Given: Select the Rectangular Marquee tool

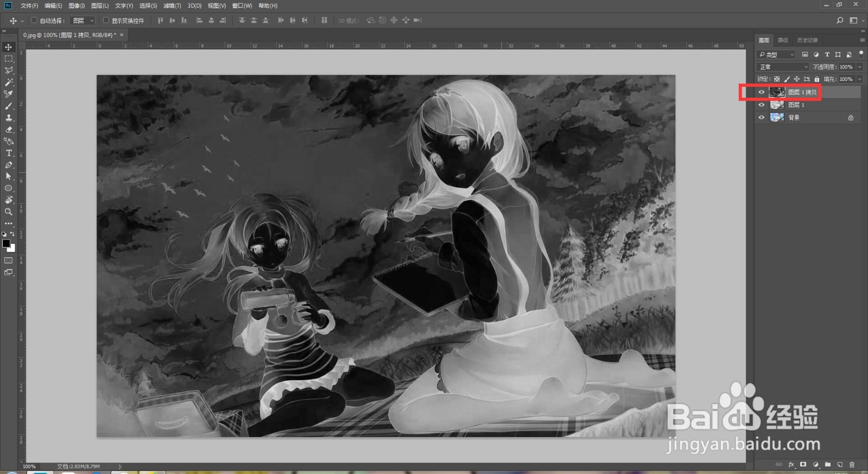Looking at the screenshot, I should (9, 59).
